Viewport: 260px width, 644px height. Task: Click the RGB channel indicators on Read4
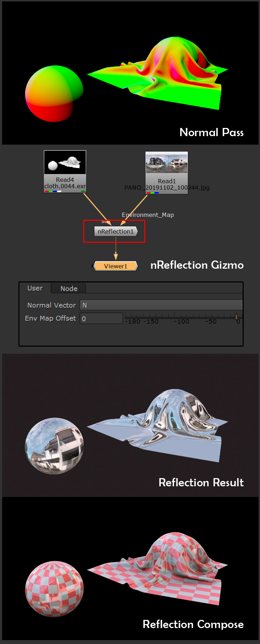click(x=53, y=191)
